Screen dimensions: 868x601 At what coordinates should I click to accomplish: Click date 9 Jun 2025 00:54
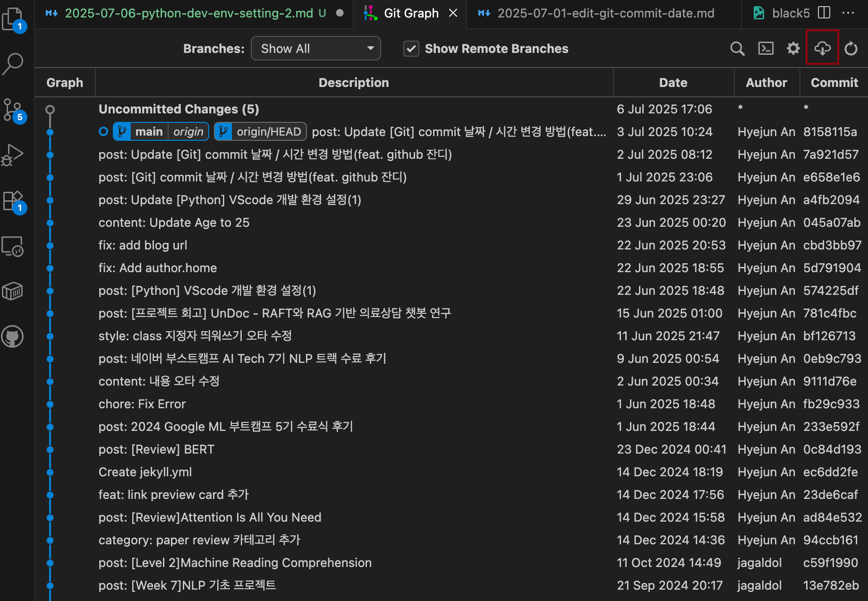tap(668, 359)
